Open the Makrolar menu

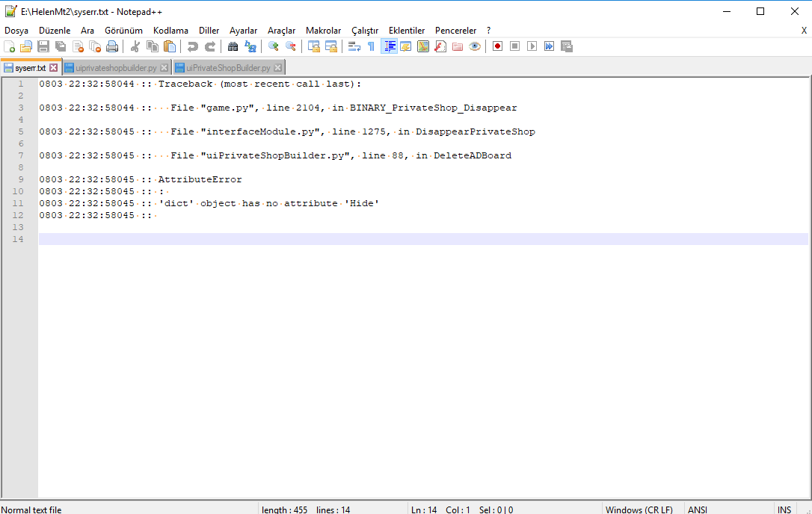[324, 31]
